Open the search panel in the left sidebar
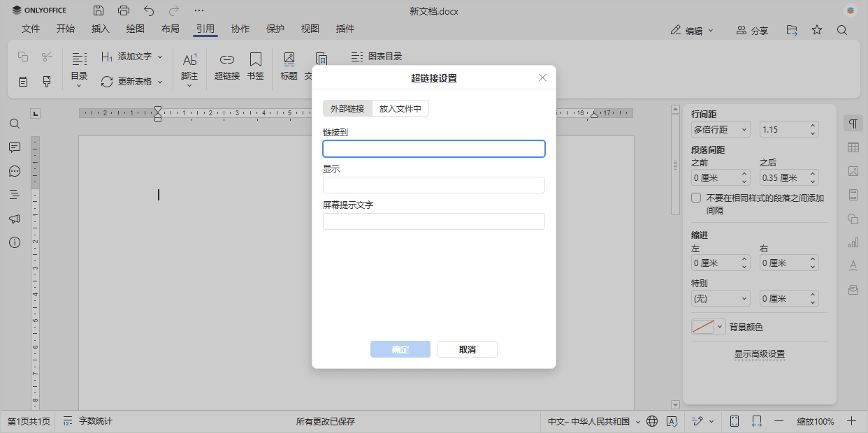Viewport: 868px width, 433px height. 15,124
